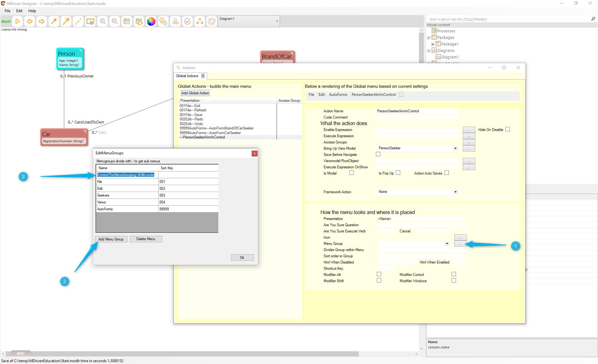Click the double gears settings icon

click(x=163, y=21)
